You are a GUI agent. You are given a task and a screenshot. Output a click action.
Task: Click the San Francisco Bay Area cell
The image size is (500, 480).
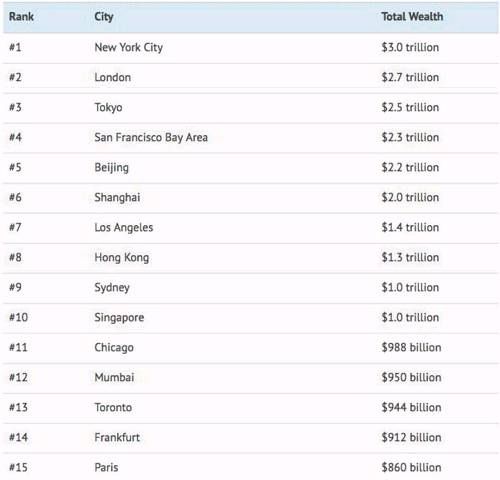click(151, 138)
